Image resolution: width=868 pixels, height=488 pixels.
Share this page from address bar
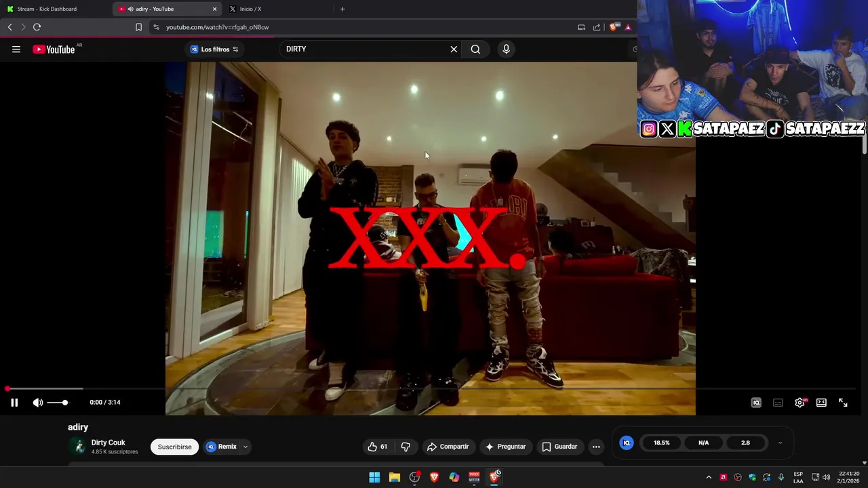(x=597, y=27)
